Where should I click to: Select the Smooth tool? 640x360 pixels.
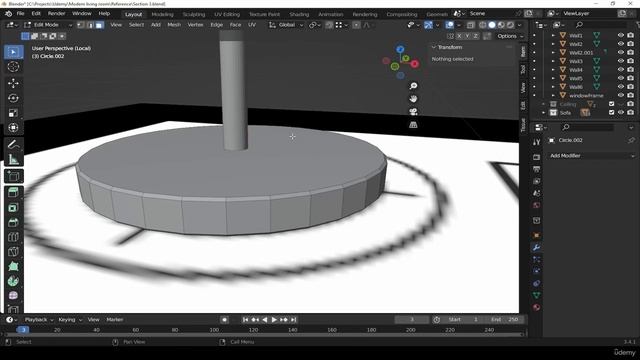(x=13, y=296)
